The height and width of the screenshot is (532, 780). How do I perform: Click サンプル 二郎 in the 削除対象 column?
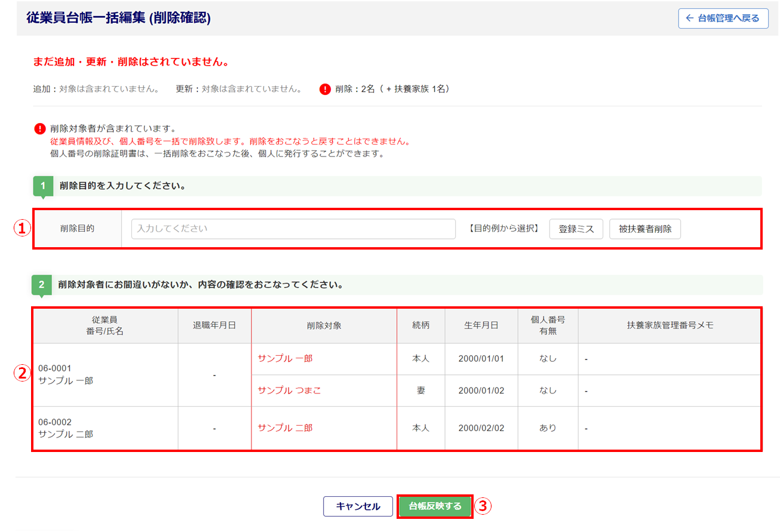[285, 428]
